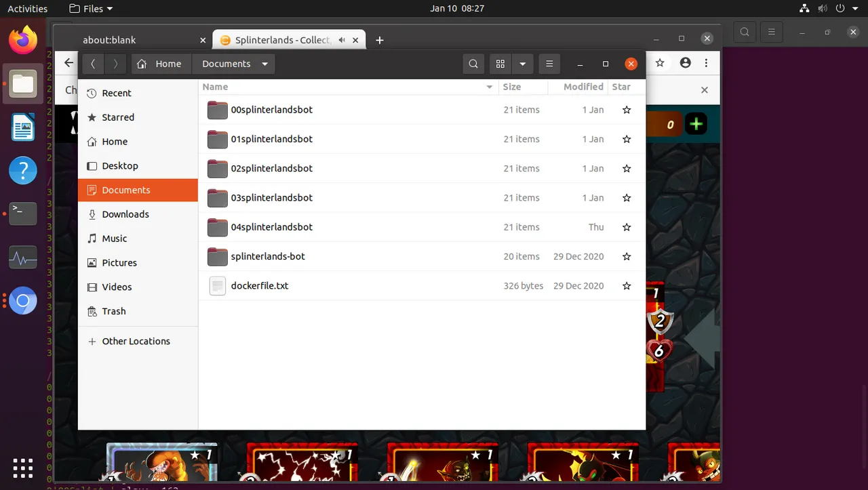Show applications grid in the dock
Viewport: 868px width, 490px height.
point(23,468)
